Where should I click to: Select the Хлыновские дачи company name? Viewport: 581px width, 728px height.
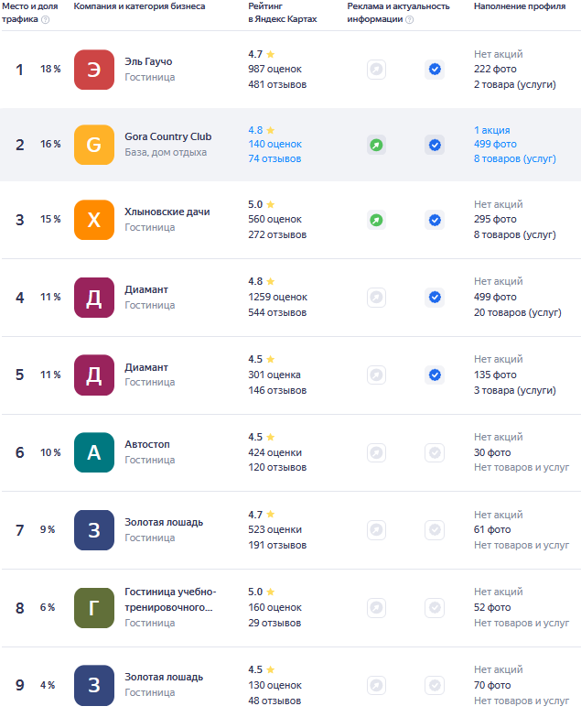coord(167,212)
